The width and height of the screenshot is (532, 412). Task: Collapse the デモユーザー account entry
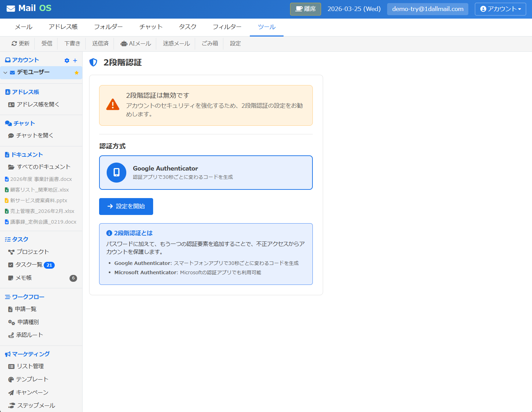[x=5, y=73]
